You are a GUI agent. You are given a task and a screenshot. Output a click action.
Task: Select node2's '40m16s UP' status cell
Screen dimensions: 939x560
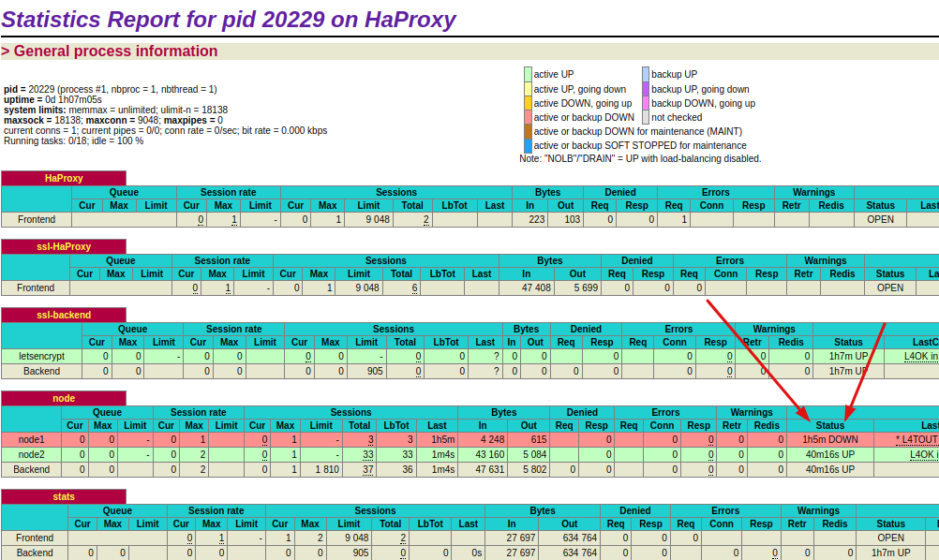click(830, 455)
